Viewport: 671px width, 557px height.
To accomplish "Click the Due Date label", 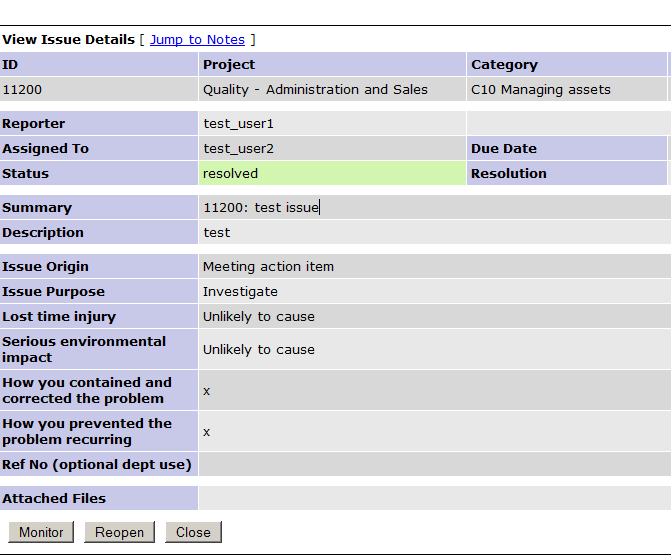I will [x=504, y=148].
